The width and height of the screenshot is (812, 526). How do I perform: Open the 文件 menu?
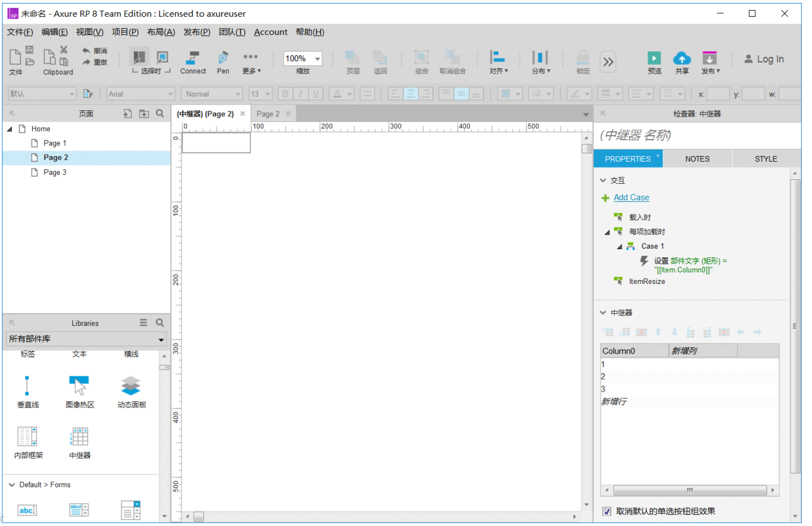(x=20, y=32)
